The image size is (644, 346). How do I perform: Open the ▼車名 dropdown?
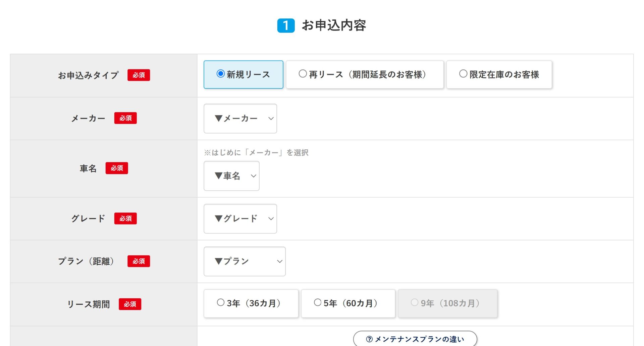click(231, 176)
